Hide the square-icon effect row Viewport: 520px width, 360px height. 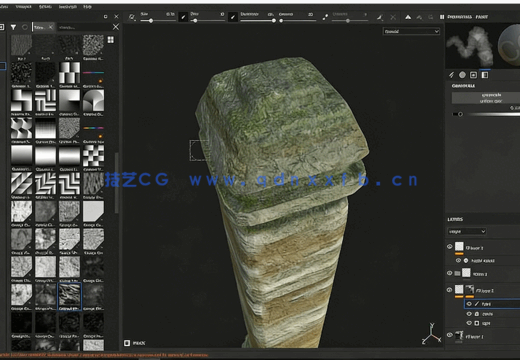[469, 323]
